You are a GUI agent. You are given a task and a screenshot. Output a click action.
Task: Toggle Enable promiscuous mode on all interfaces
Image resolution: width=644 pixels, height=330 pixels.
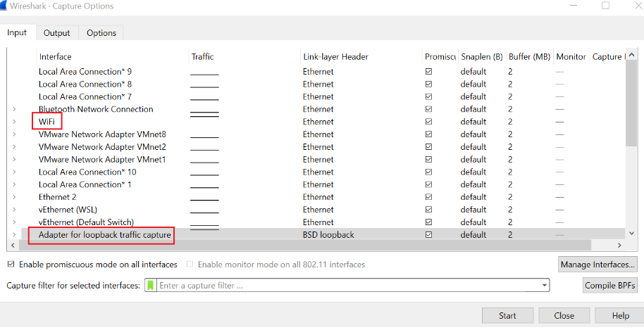(11, 265)
